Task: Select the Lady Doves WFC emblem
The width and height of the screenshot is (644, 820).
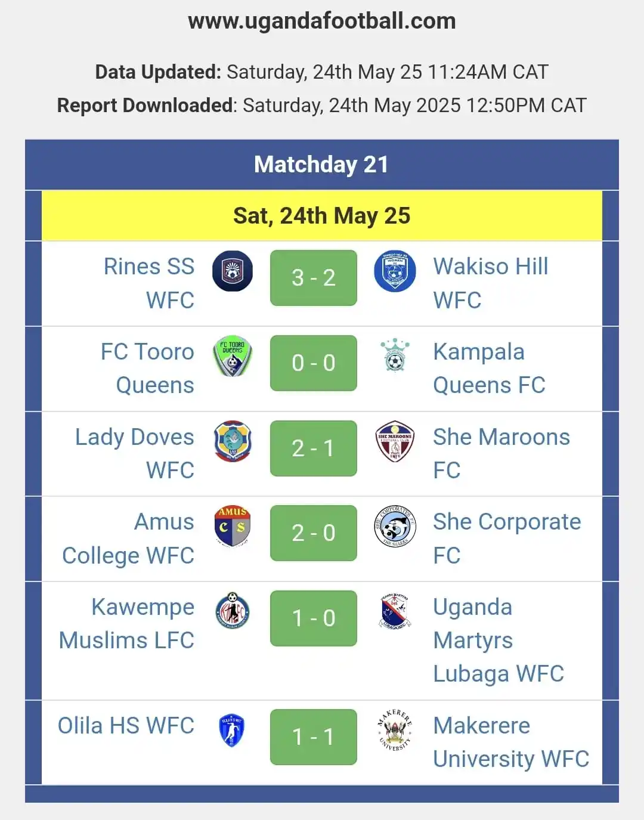Action: pyautogui.click(x=233, y=441)
